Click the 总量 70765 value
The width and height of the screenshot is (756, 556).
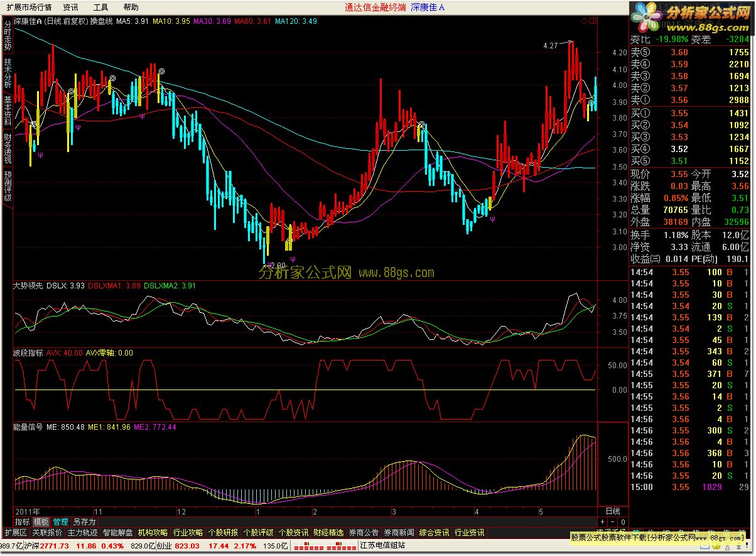click(675, 210)
